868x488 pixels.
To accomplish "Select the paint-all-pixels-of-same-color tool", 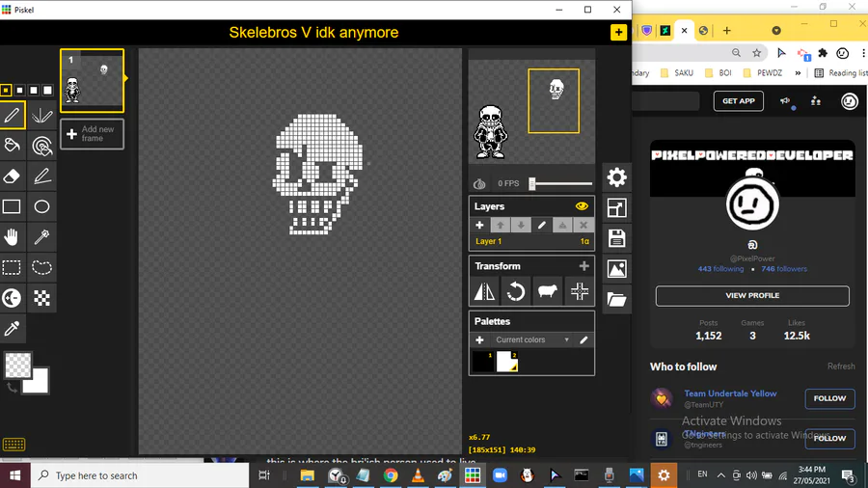I will pyautogui.click(x=42, y=146).
